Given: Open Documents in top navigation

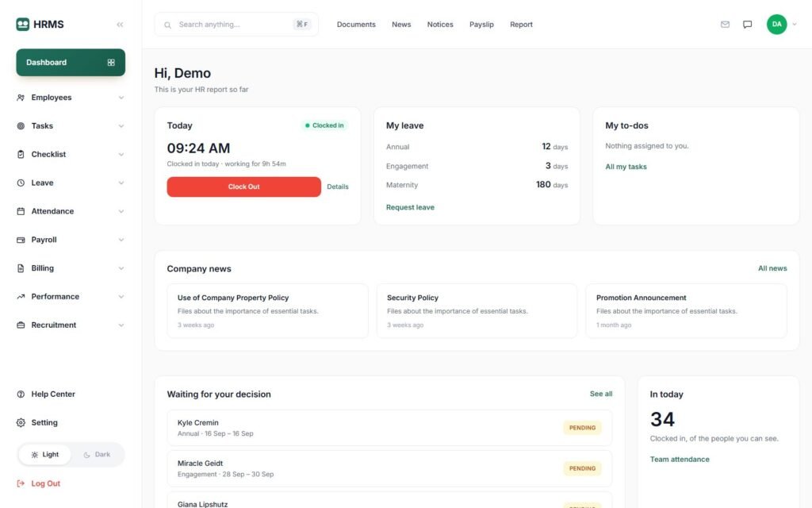Looking at the screenshot, I should tap(356, 25).
